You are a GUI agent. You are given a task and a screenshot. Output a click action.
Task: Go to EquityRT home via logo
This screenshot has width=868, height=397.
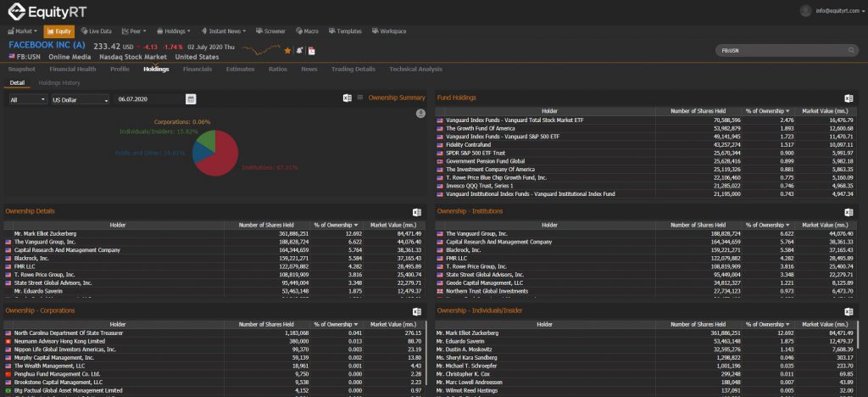[47, 11]
